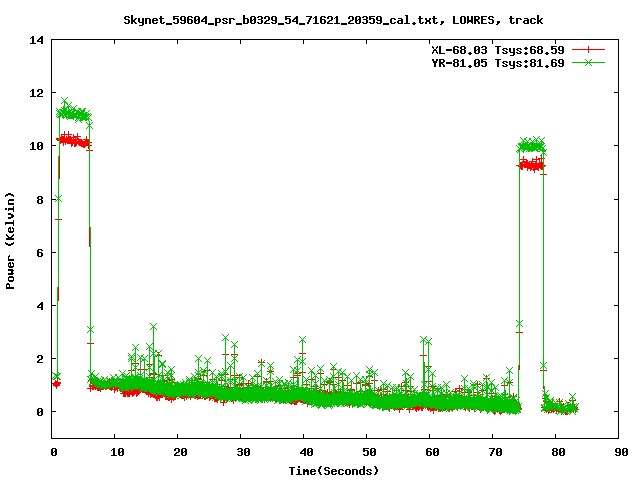
Task: Click the green plateau at about 11 Kelvin
Action: point(73,113)
